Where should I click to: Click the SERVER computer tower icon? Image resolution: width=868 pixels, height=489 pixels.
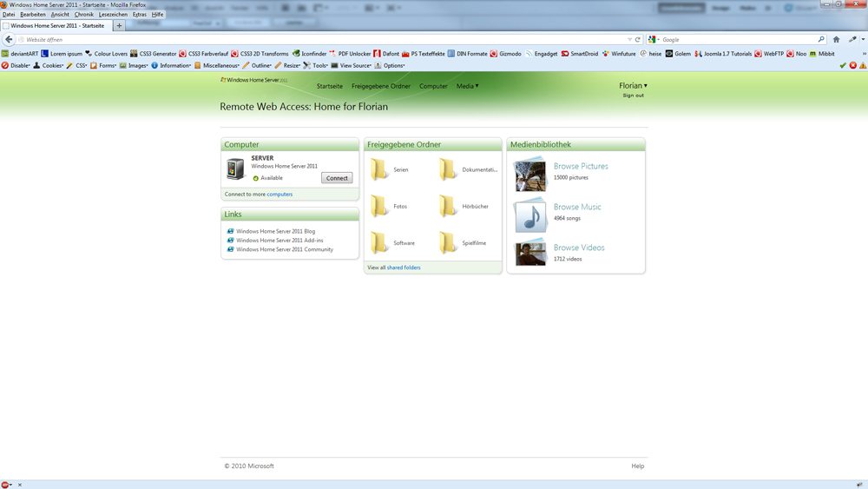[x=235, y=169]
